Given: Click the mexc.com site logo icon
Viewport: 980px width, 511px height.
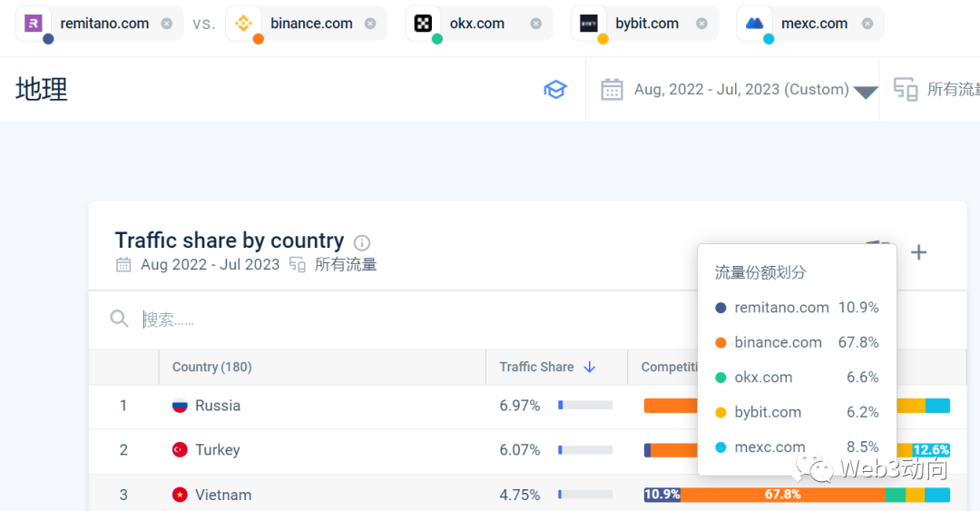Looking at the screenshot, I should 754,24.
